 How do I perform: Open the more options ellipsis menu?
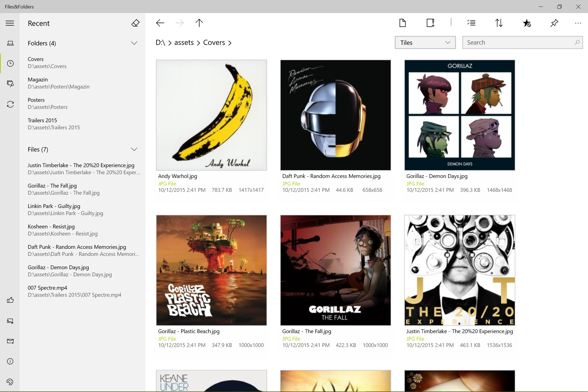578,23
